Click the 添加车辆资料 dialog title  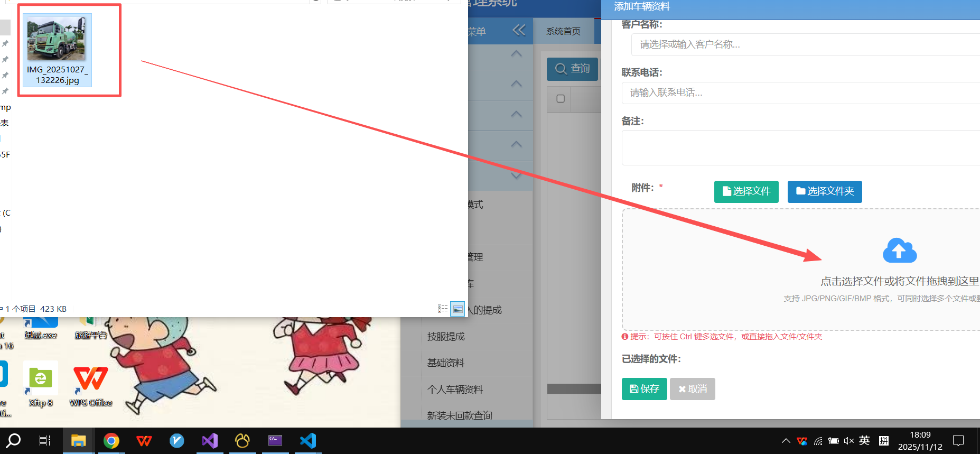(641, 6)
